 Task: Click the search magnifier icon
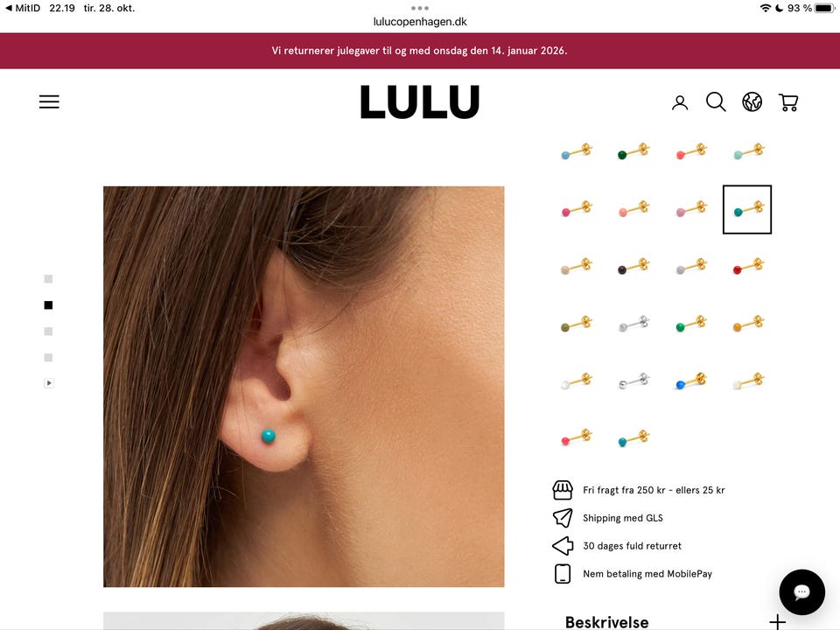pos(716,101)
